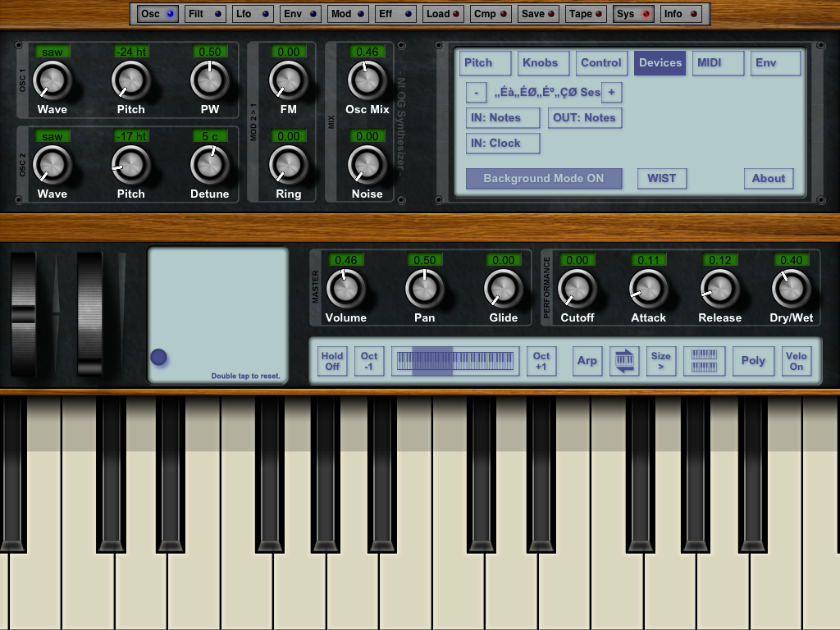Open the Save tab
The height and width of the screenshot is (630, 840).
pos(538,14)
